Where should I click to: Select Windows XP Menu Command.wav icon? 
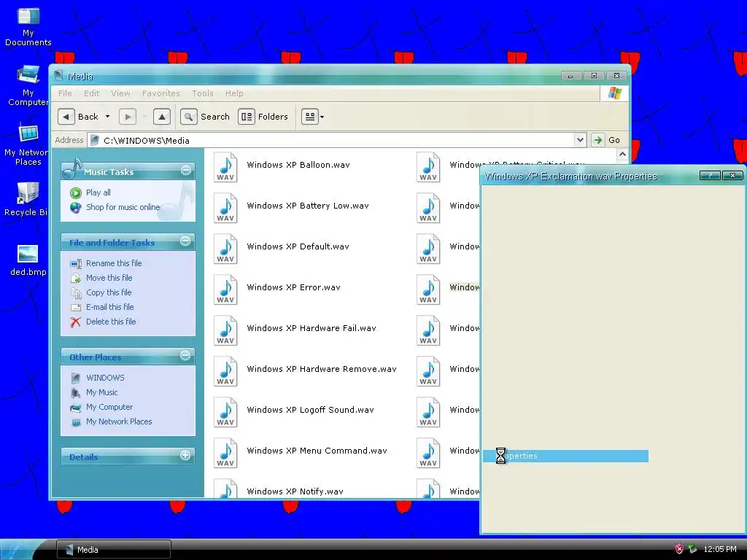[x=225, y=454]
